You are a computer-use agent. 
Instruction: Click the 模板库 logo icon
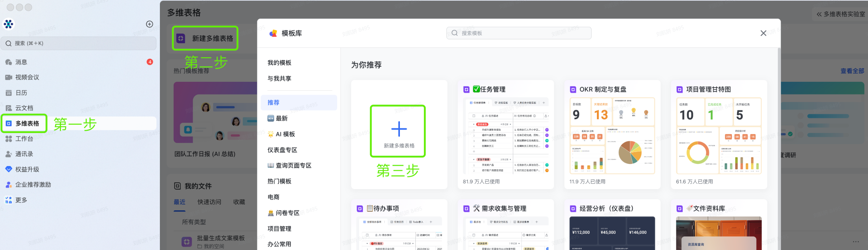pyautogui.click(x=274, y=33)
